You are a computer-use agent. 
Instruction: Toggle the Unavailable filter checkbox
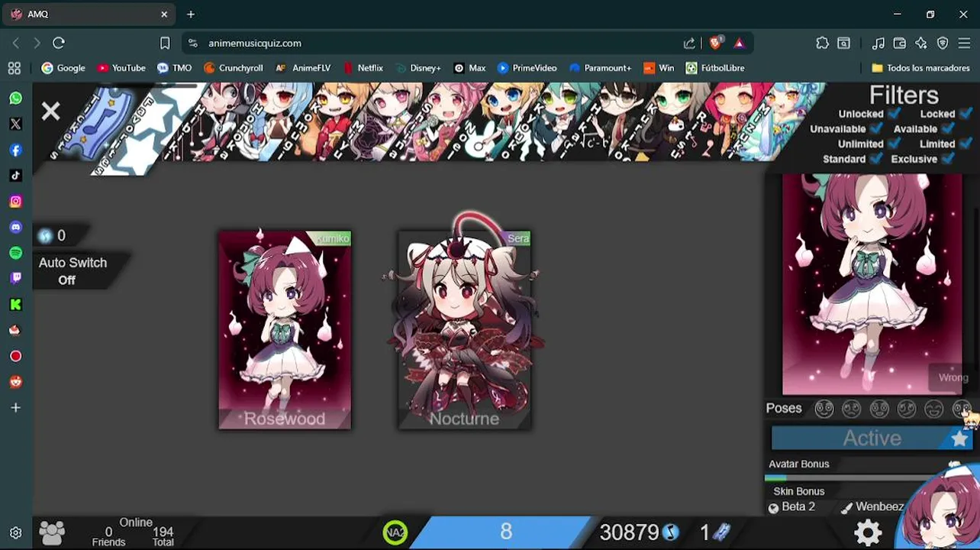[876, 128]
